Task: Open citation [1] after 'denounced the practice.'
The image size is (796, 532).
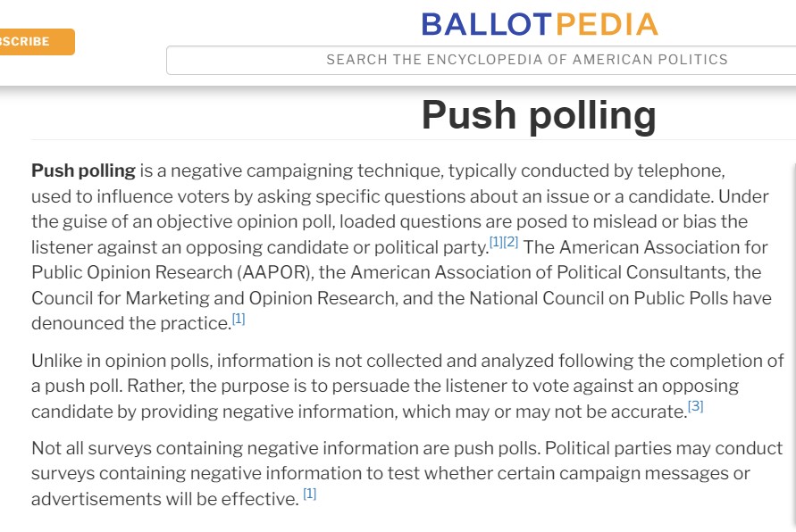Action: [239, 319]
